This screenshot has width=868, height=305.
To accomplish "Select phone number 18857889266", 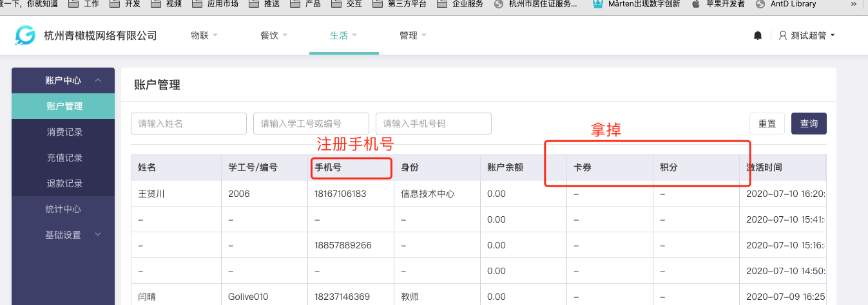I will 343,245.
